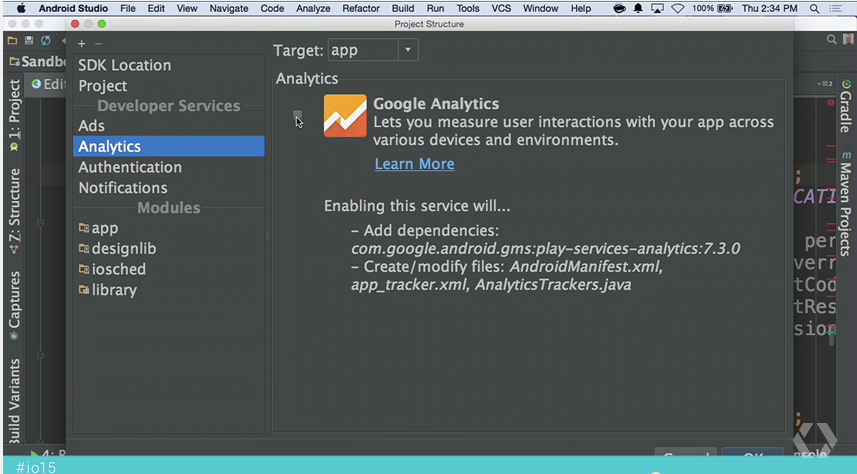The image size is (857, 474).
Task: Open the VCS menu
Action: click(x=501, y=8)
